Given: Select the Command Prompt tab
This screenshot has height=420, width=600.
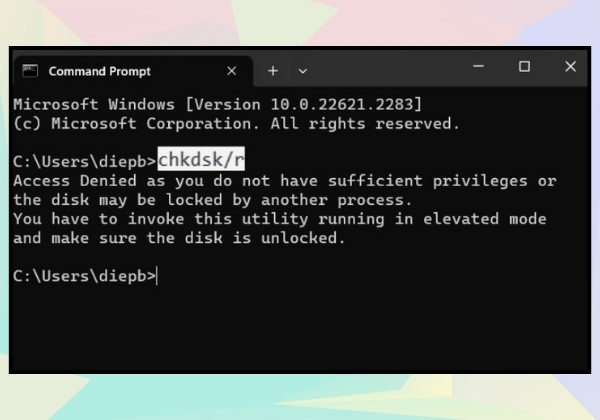Looking at the screenshot, I should (133, 71).
